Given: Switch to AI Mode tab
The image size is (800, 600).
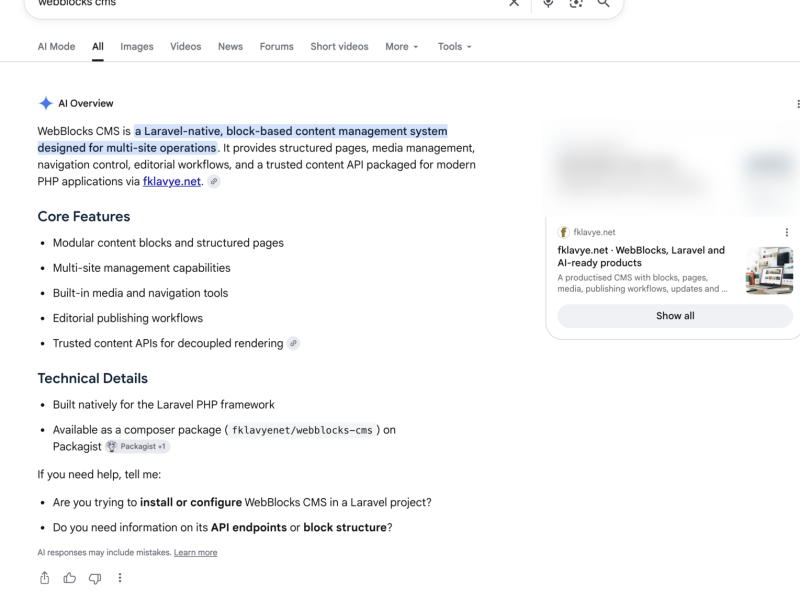Looking at the screenshot, I should click(x=56, y=46).
